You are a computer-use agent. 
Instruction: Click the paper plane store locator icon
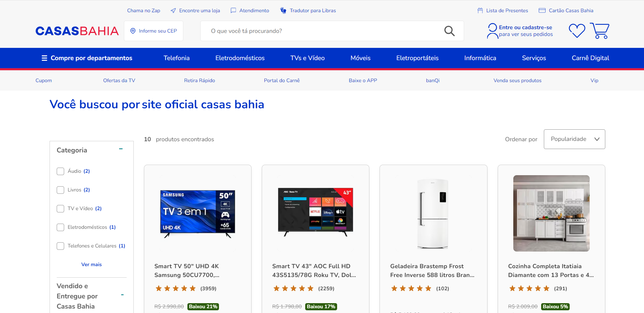173,11
